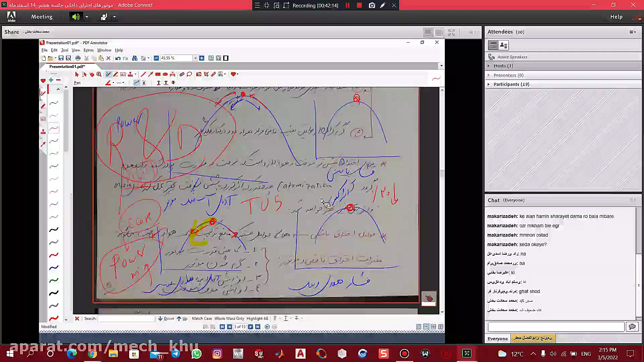Click the Undo arrow icon
Viewport: 644px width, 362px height.
[118, 58]
